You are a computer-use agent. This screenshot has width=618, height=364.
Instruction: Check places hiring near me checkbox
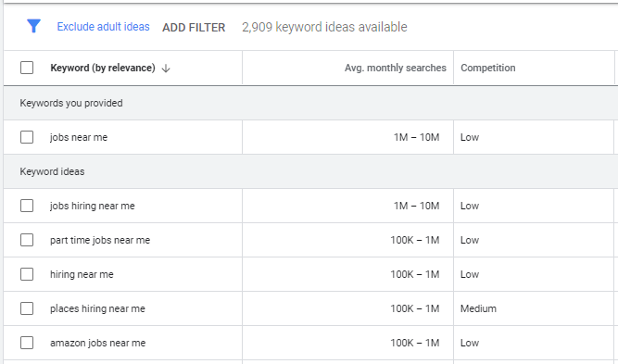pos(27,308)
